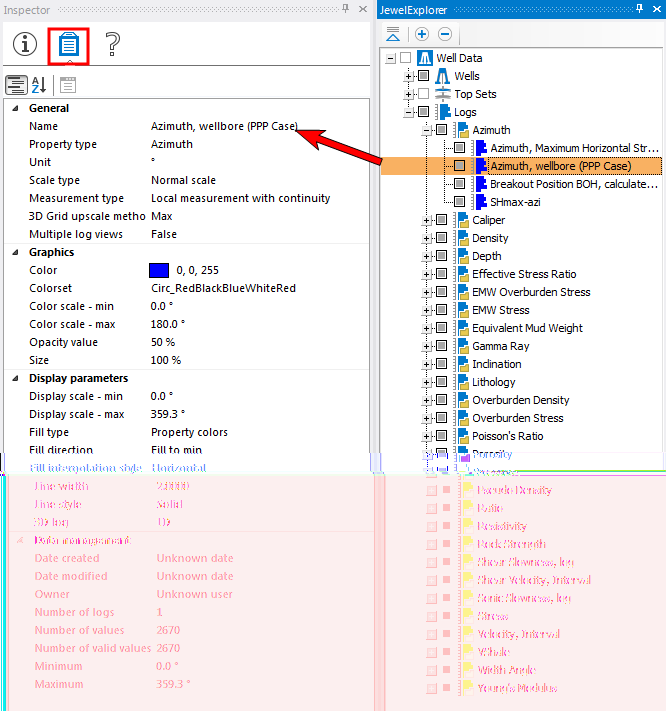The width and height of the screenshot is (666, 711).
Task: Pin the JewelExplorer panel
Action: [641, 9]
